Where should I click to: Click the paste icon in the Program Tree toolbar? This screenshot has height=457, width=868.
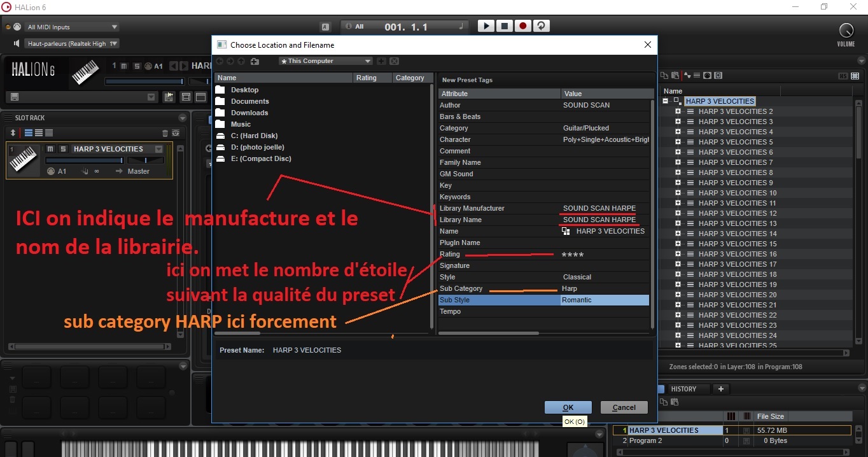(x=674, y=76)
